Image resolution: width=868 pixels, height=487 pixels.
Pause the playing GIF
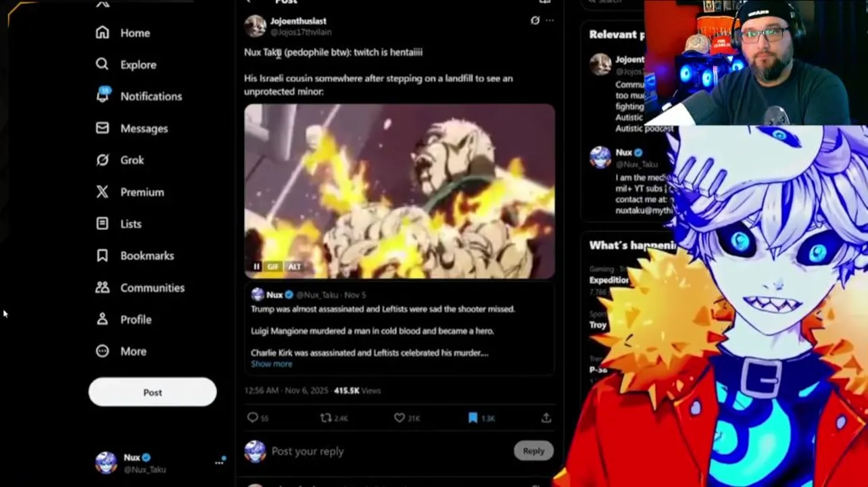(256, 266)
